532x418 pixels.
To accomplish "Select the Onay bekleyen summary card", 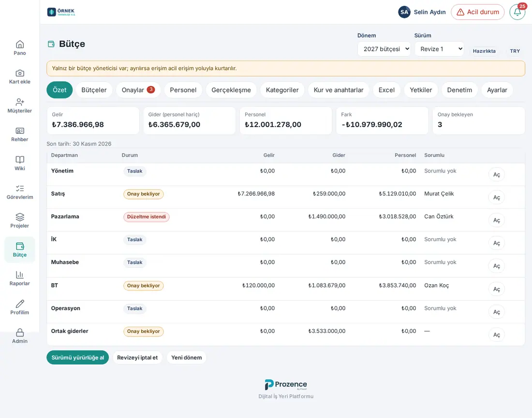I will pyautogui.click(x=478, y=121).
